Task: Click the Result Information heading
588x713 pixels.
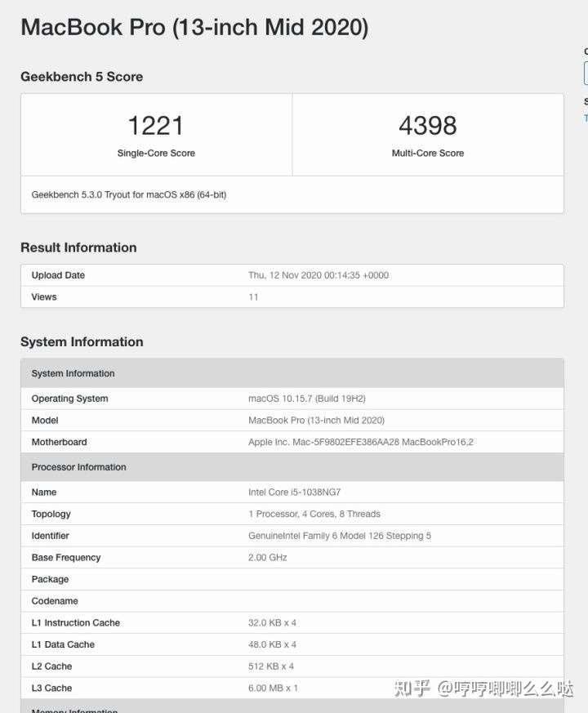Action: tap(78, 247)
